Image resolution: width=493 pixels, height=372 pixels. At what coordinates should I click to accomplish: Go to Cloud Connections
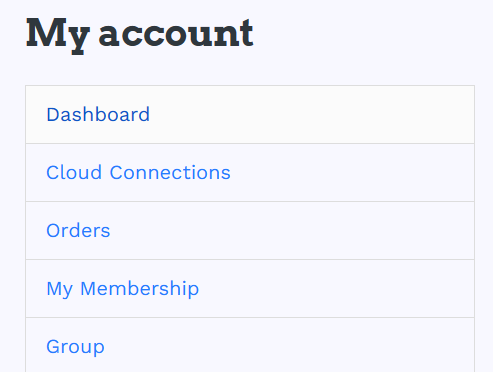(138, 173)
